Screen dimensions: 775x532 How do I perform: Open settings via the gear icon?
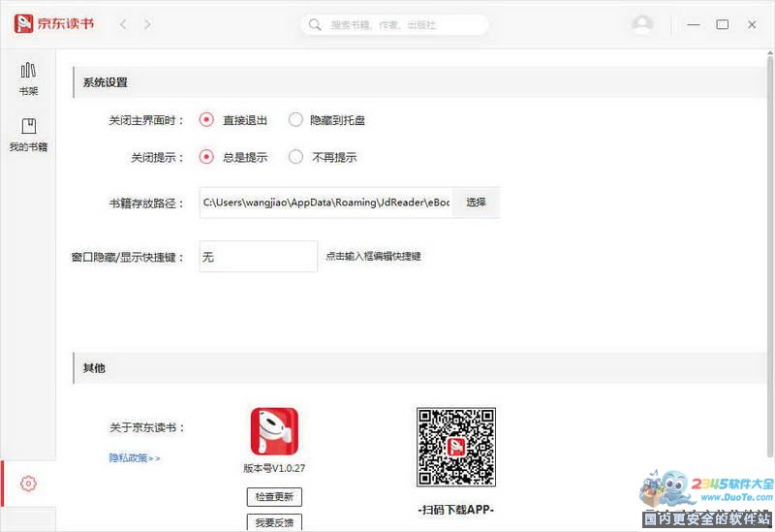coord(28,484)
